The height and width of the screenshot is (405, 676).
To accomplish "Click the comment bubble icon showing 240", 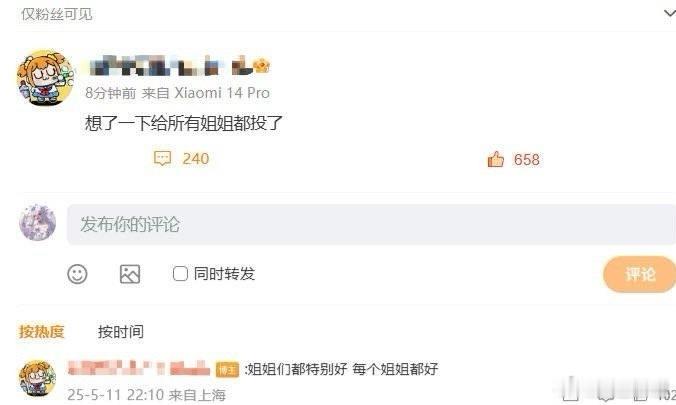I will 162,159.
